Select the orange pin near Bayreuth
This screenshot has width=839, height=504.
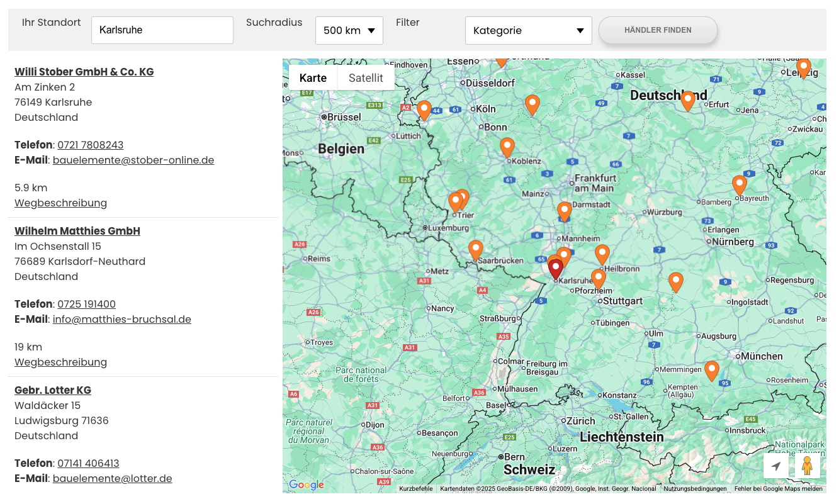click(740, 185)
